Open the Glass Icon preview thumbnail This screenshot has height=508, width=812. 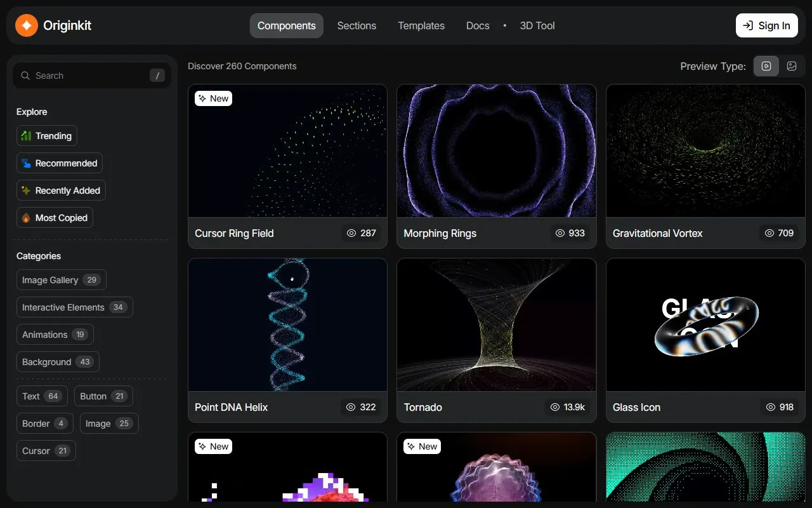click(x=705, y=324)
